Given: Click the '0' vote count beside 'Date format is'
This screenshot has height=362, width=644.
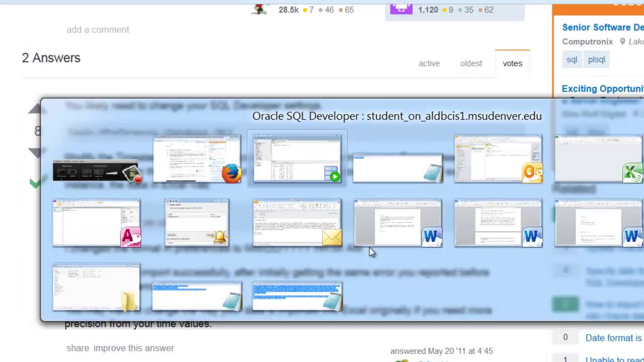Looking at the screenshot, I should (x=565, y=337).
